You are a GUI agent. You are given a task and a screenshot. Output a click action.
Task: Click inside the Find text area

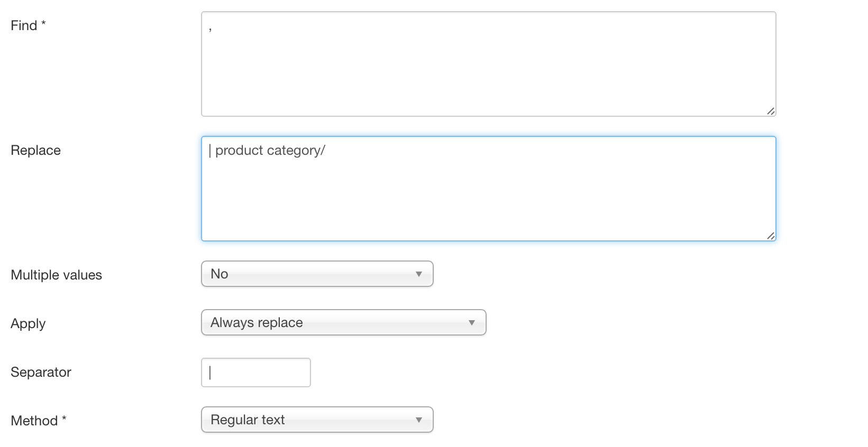pos(488,64)
